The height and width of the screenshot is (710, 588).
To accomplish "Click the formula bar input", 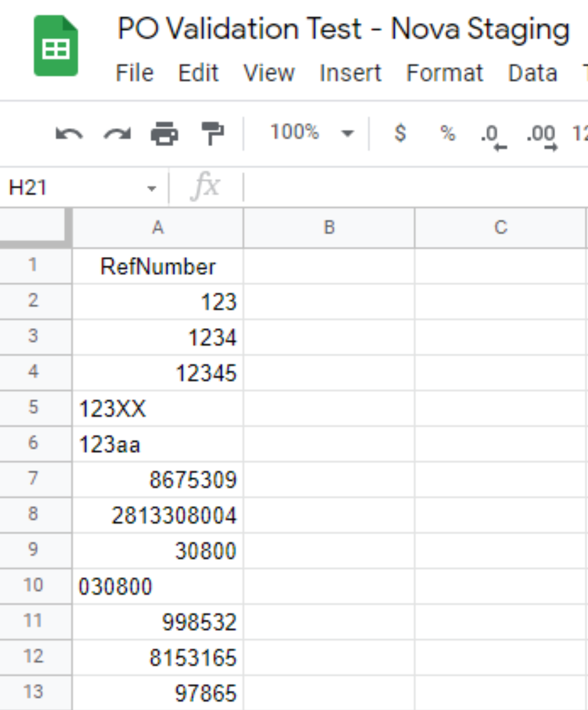I will coord(414,187).
